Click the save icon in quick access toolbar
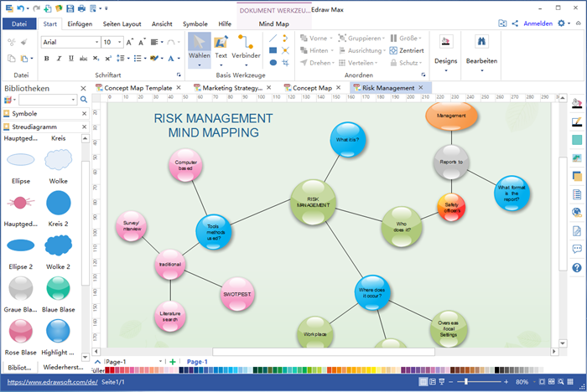This screenshot has width=587, height=392. click(x=70, y=8)
